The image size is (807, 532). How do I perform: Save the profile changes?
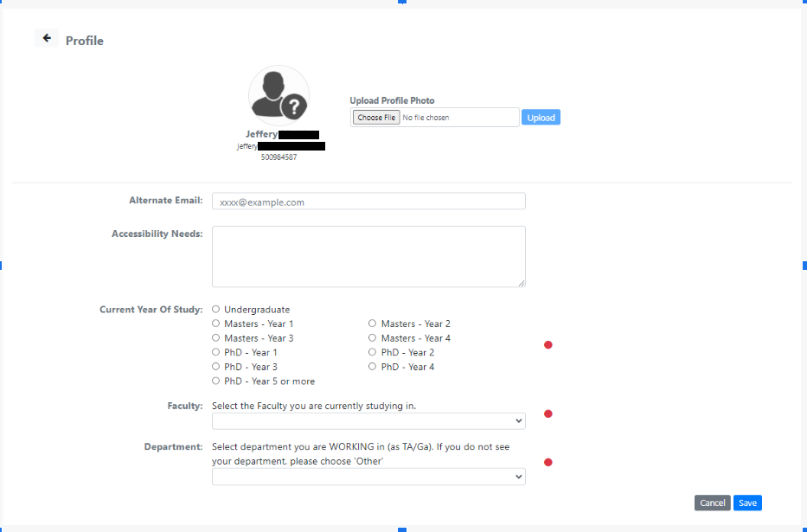click(x=747, y=503)
